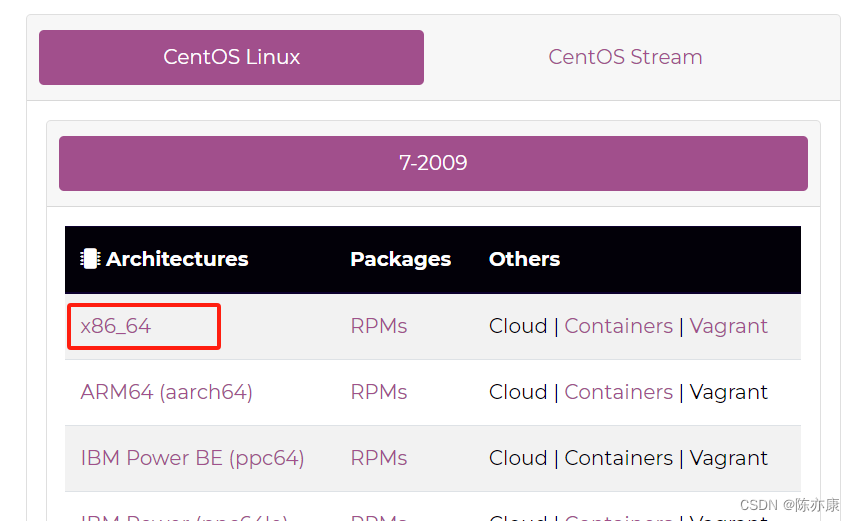The width and height of the screenshot is (855, 521).
Task: Click Cloud text in the ARM64 row
Action: pos(518,392)
